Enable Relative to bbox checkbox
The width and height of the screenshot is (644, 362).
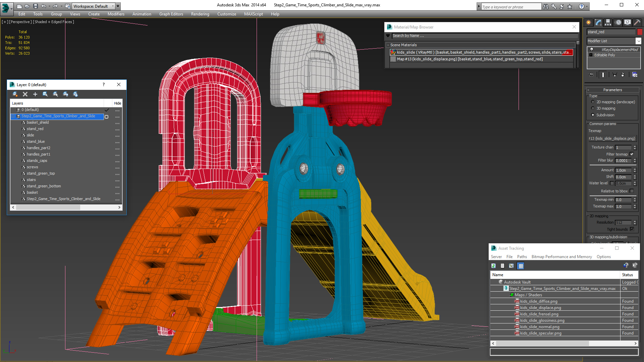click(632, 191)
